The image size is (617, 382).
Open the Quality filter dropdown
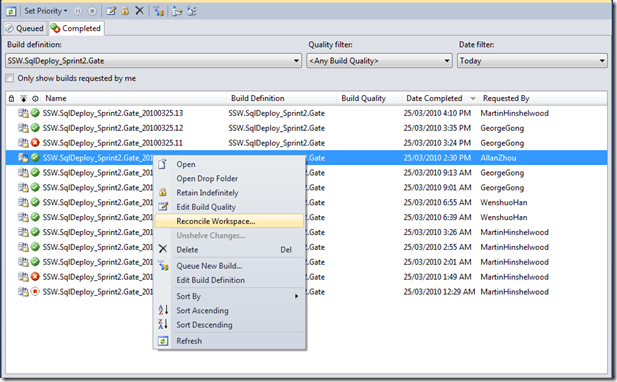coord(379,61)
